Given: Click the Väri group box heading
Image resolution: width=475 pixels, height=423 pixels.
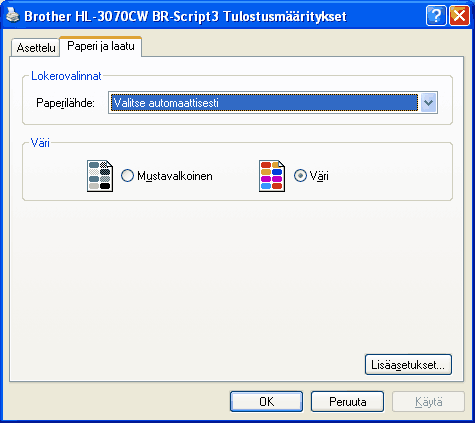Looking at the screenshot, I should point(40,143).
